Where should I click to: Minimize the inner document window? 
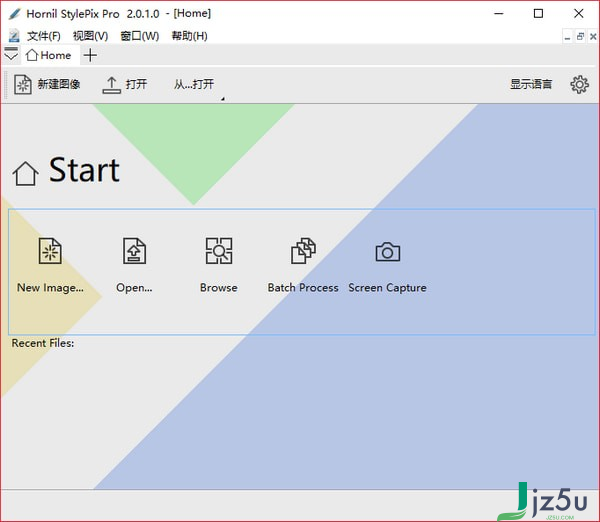point(567,37)
